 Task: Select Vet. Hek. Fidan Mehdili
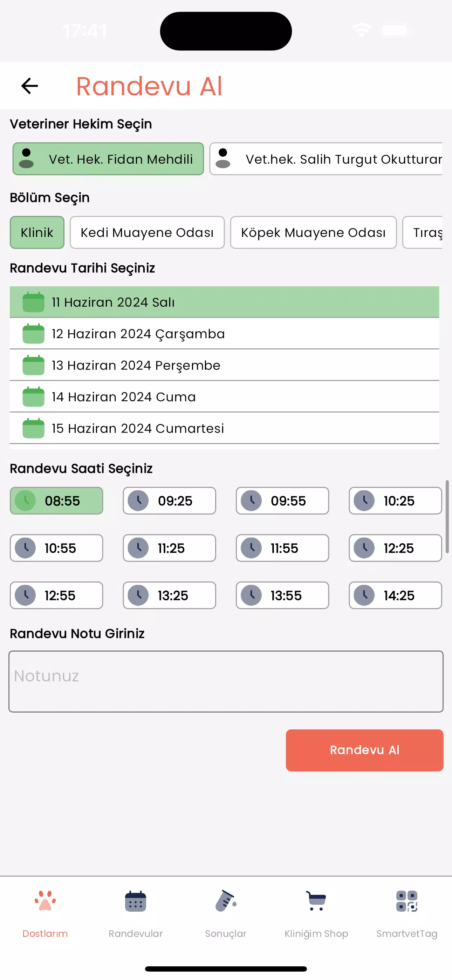click(108, 159)
